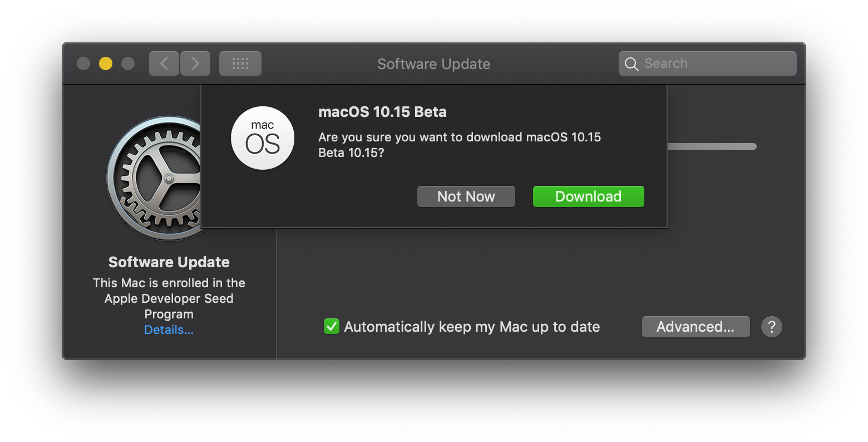Click "This Mac is enrolled in the" text
868x442 pixels.
click(x=169, y=283)
